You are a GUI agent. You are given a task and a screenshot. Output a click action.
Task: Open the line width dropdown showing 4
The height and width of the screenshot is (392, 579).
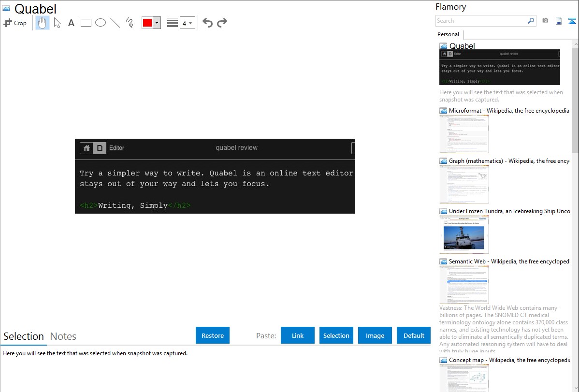[188, 23]
